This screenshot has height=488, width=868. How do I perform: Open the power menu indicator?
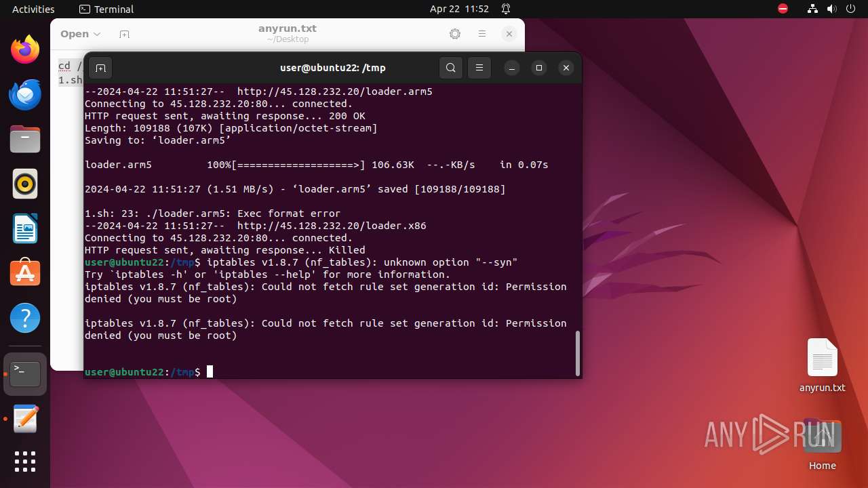click(x=850, y=9)
